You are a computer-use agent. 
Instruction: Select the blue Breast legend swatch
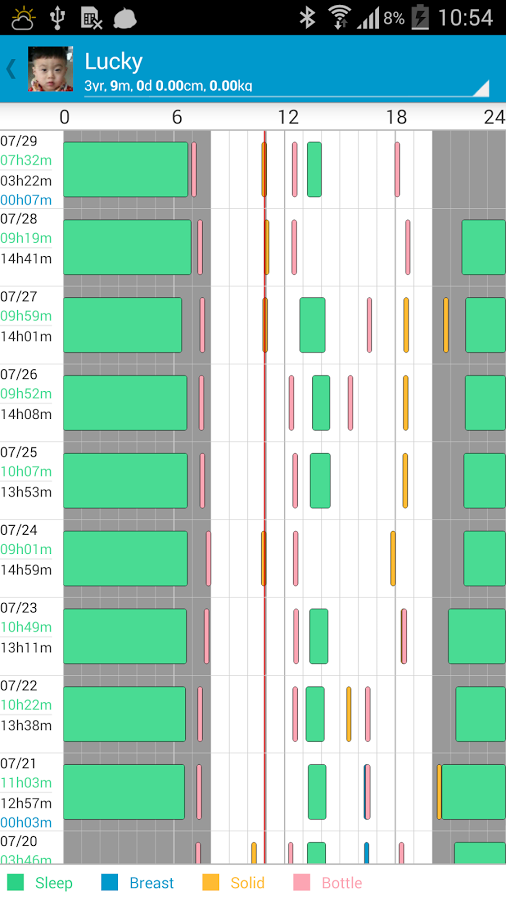point(109,882)
